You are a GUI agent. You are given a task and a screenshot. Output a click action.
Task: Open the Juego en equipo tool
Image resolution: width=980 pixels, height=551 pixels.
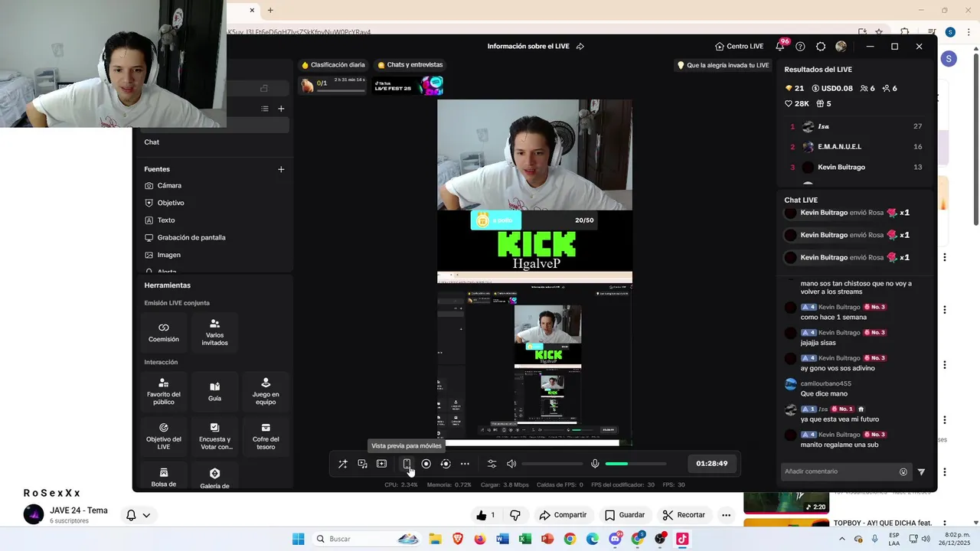(x=266, y=392)
